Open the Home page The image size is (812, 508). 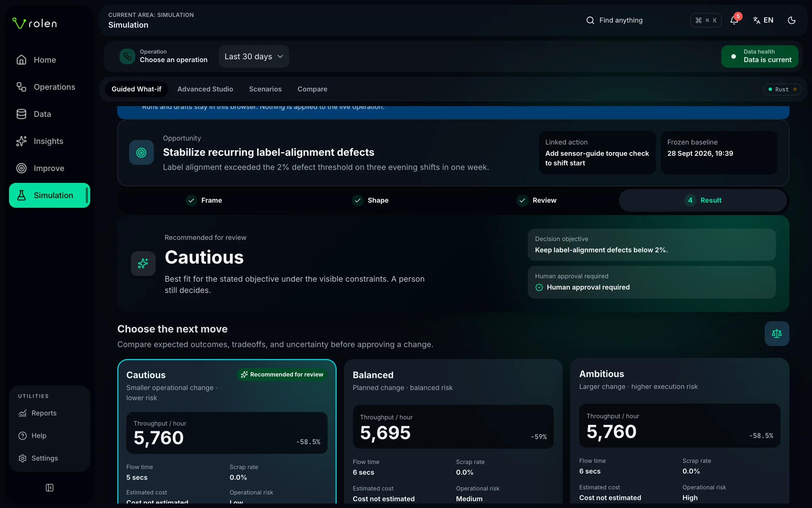click(x=49, y=60)
